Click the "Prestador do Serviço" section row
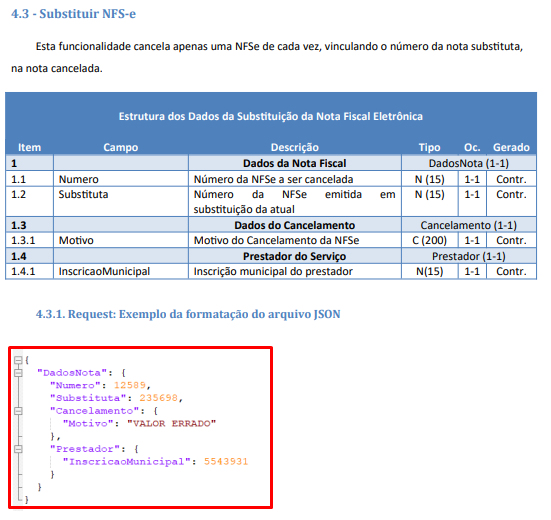551x520 pixels. click(271, 256)
